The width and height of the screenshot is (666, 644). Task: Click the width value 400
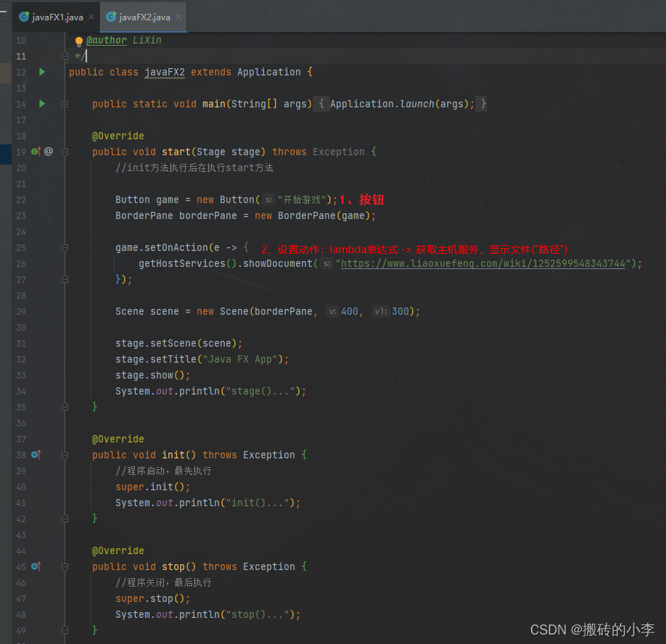tap(350, 312)
